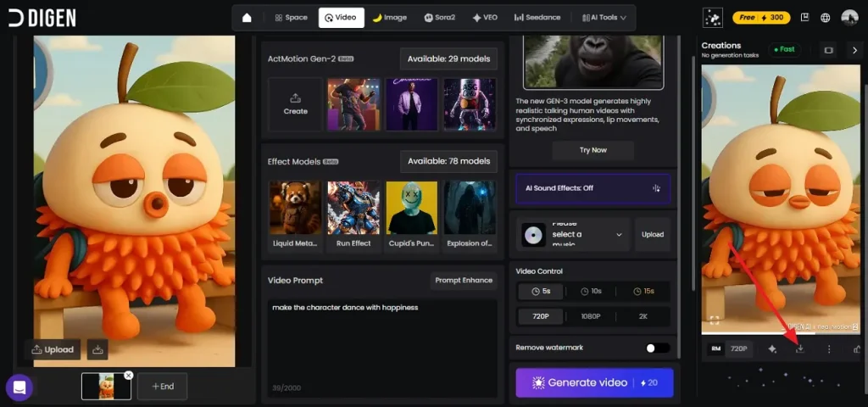868x407 pixels.
Task: Select the Run Effect model
Action: coord(353,216)
